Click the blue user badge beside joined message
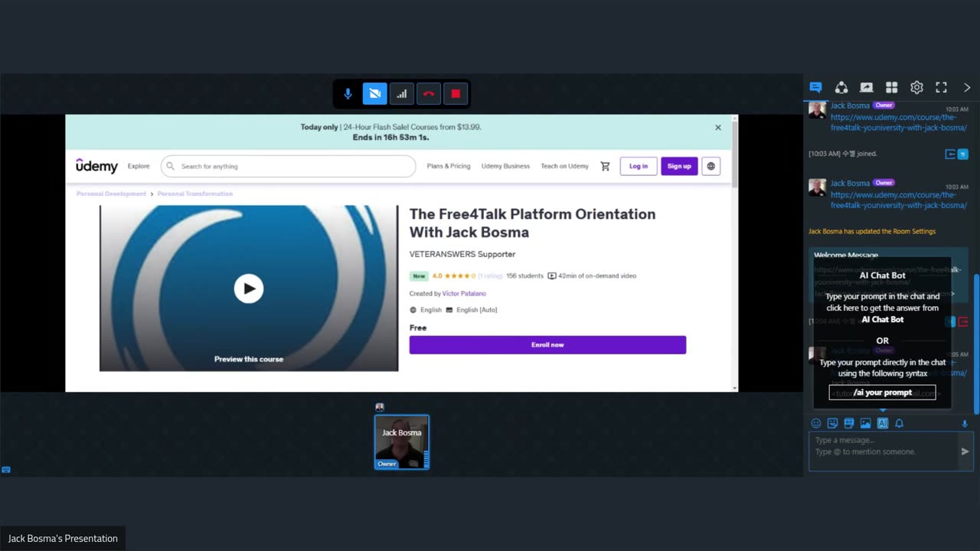The image size is (980, 551). click(x=963, y=154)
